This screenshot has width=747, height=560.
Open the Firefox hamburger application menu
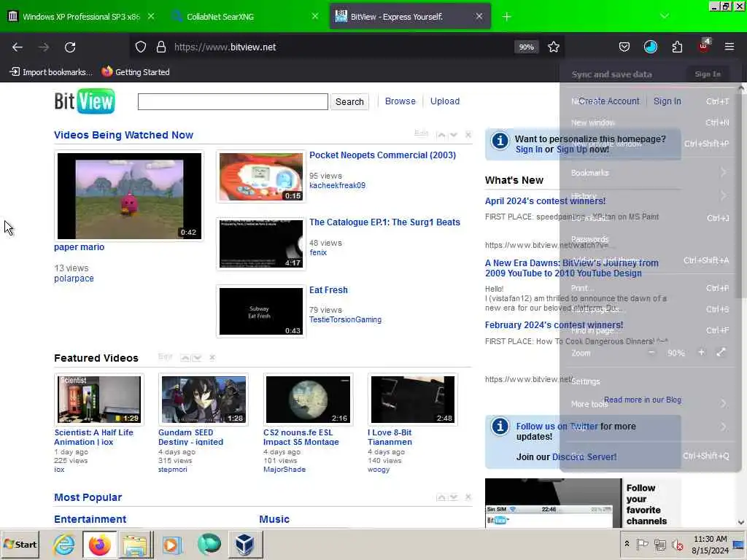tap(729, 47)
